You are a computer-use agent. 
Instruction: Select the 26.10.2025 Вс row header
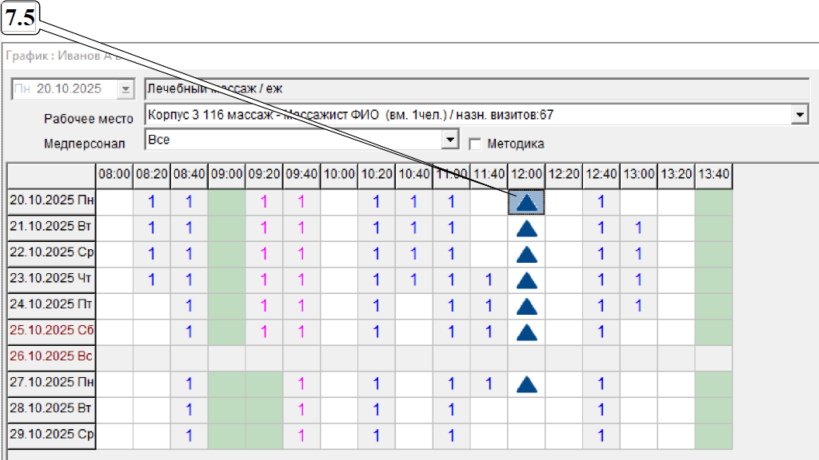[51, 357]
